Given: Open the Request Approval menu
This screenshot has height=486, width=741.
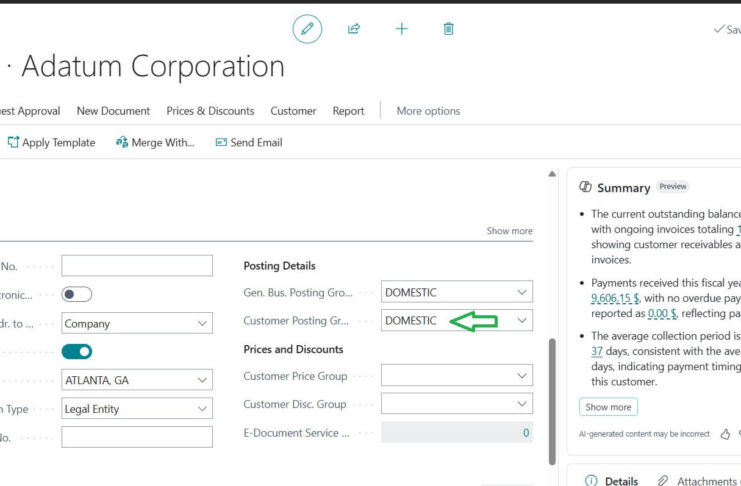Looking at the screenshot, I should [30, 111].
